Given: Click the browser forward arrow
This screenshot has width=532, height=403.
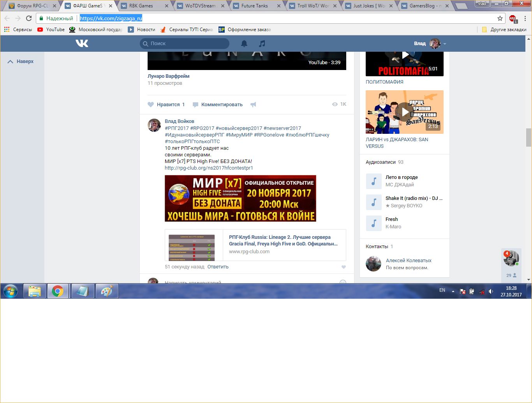Looking at the screenshot, I should pyautogui.click(x=18, y=18).
